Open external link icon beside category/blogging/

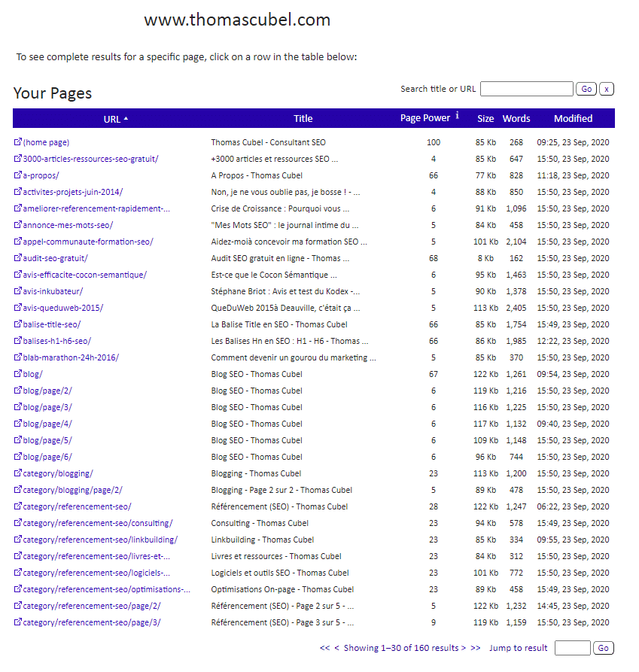(x=17, y=473)
